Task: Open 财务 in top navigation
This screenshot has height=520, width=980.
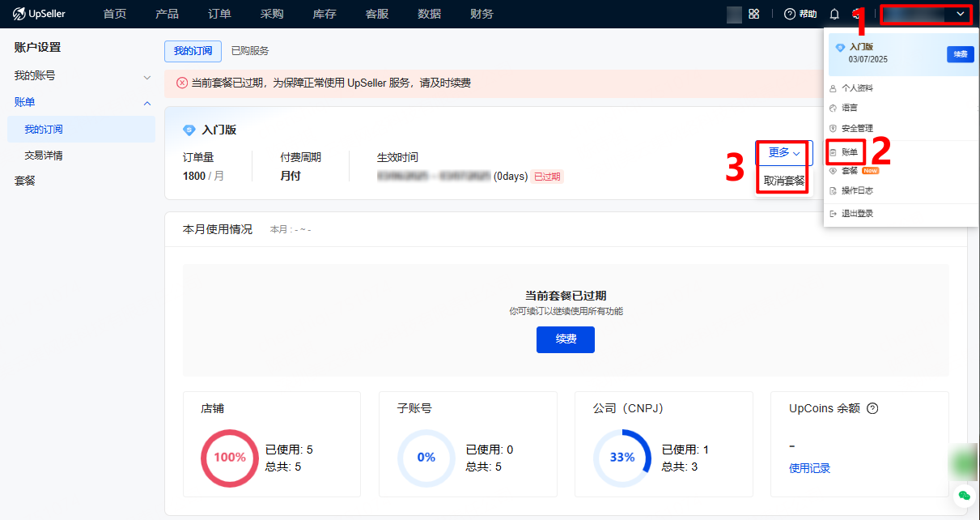Action: 482,14
